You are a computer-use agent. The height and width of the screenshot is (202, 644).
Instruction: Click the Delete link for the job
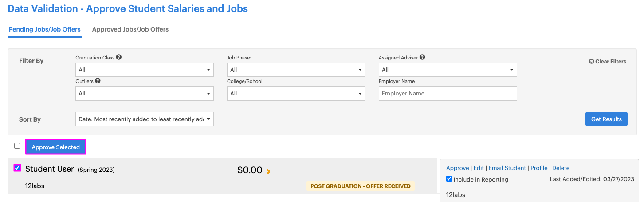tap(561, 168)
